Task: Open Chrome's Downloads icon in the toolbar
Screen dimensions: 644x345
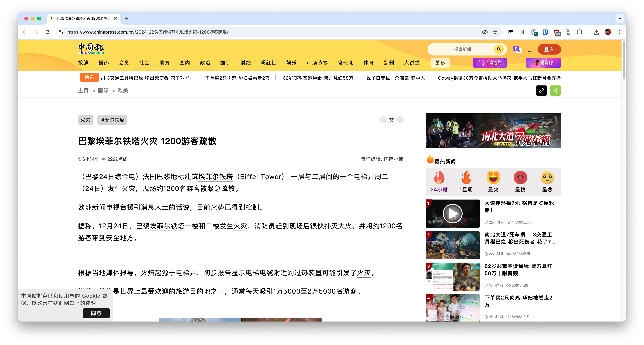Action: tap(596, 32)
